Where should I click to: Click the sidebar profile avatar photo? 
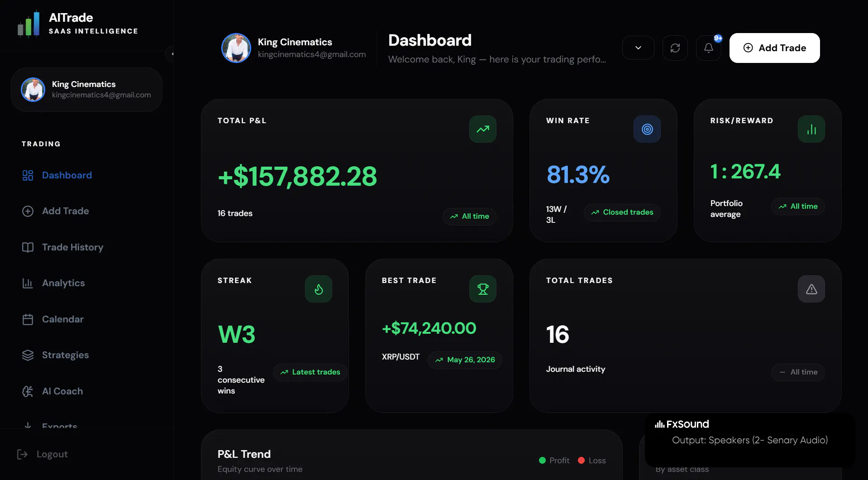click(33, 90)
